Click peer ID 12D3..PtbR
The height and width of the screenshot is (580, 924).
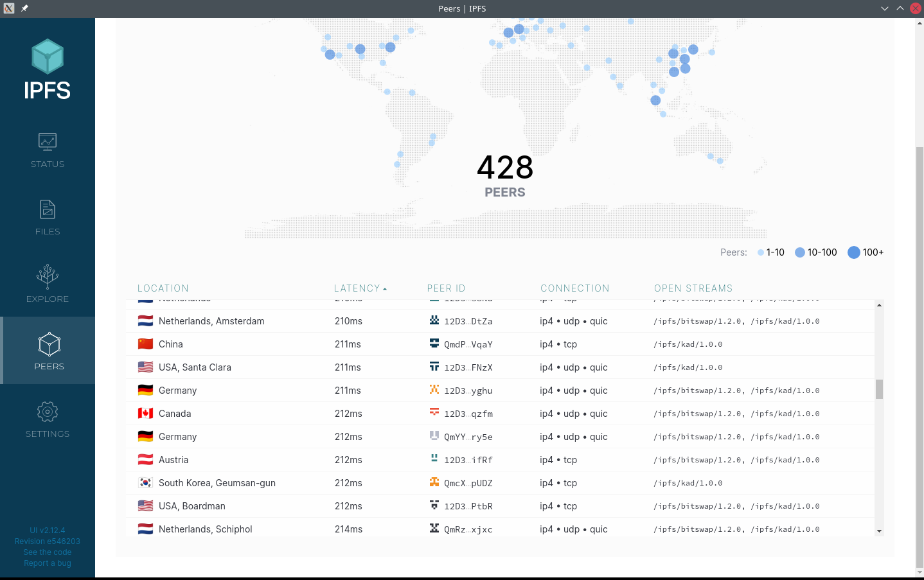click(x=468, y=506)
